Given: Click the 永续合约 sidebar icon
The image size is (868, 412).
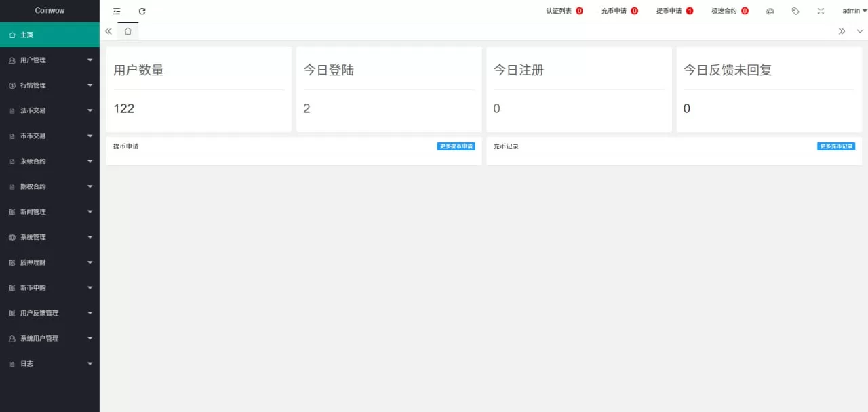Looking at the screenshot, I should tap(12, 161).
